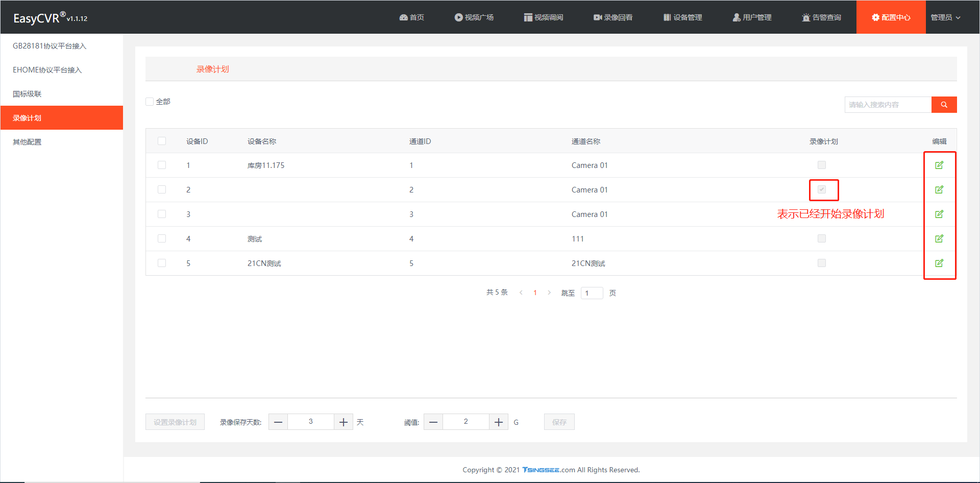Click the 保存 button
Screen dimensions: 980x483
tap(559, 422)
